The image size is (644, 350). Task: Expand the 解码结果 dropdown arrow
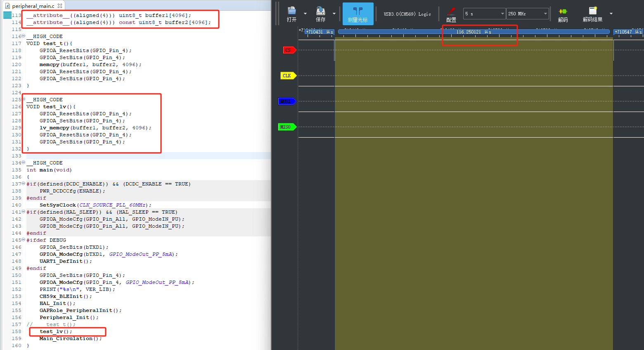click(611, 14)
